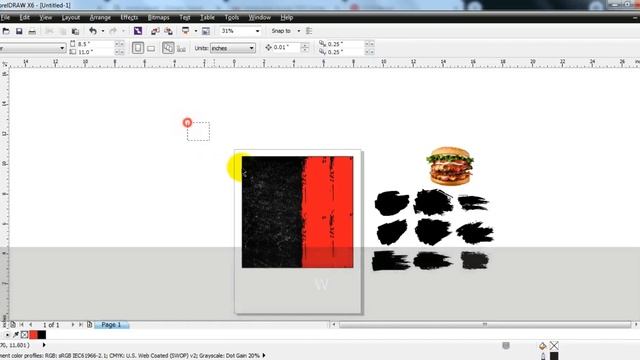
Task: Select the hamburger image on canvas
Action: 450,166
